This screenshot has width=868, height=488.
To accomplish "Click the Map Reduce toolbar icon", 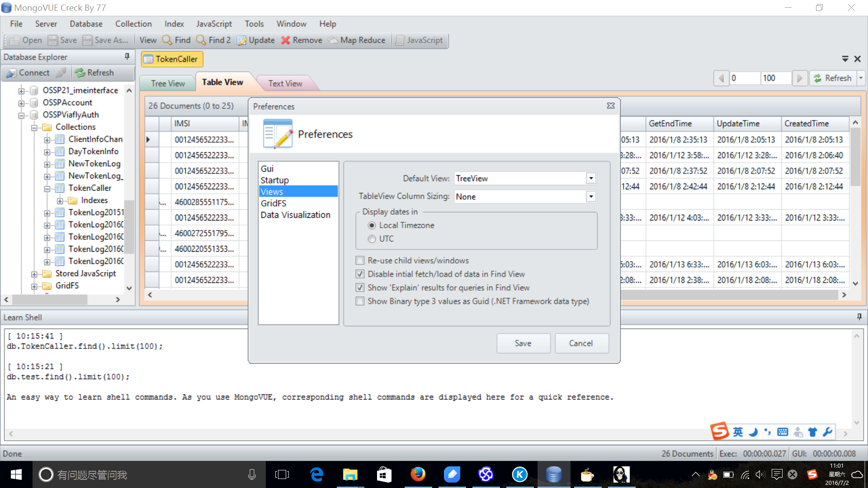I will click(x=333, y=40).
